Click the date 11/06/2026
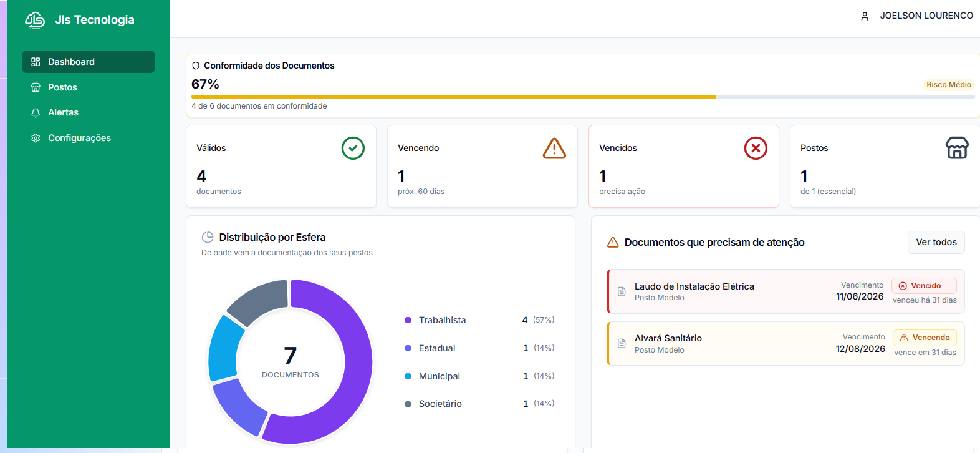Screen dimensions: 980x453 point(860,296)
